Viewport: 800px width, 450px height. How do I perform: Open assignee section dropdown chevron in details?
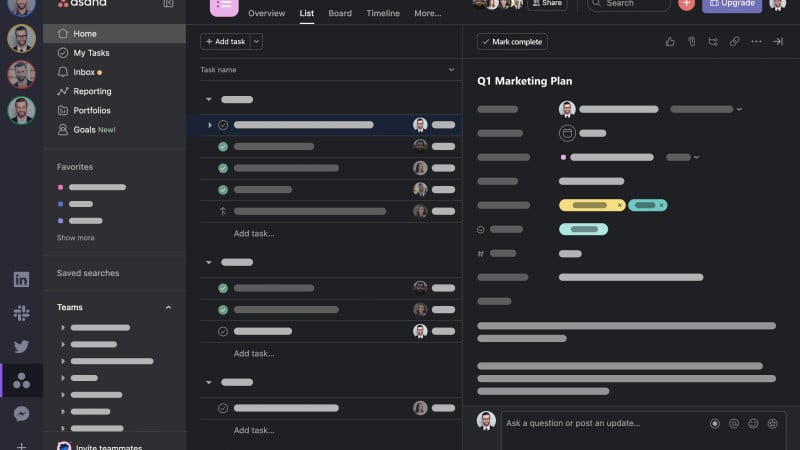(x=739, y=109)
